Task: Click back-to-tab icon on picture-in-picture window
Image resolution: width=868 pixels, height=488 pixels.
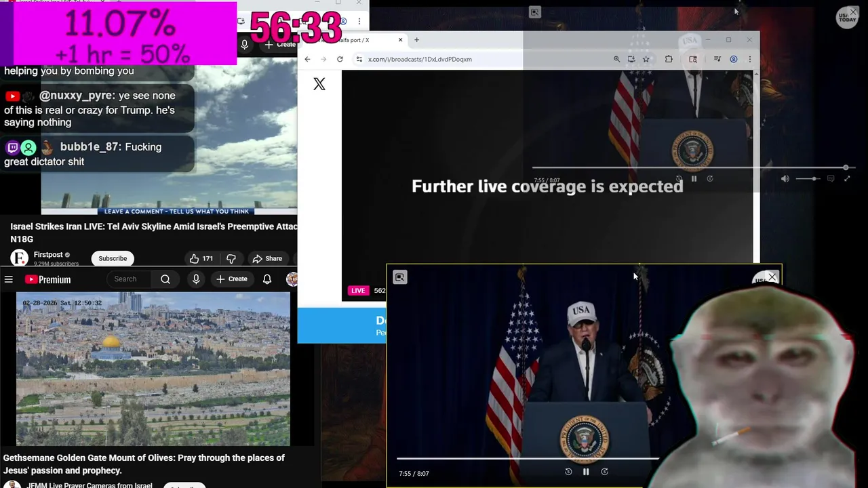Action: tap(400, 277)
